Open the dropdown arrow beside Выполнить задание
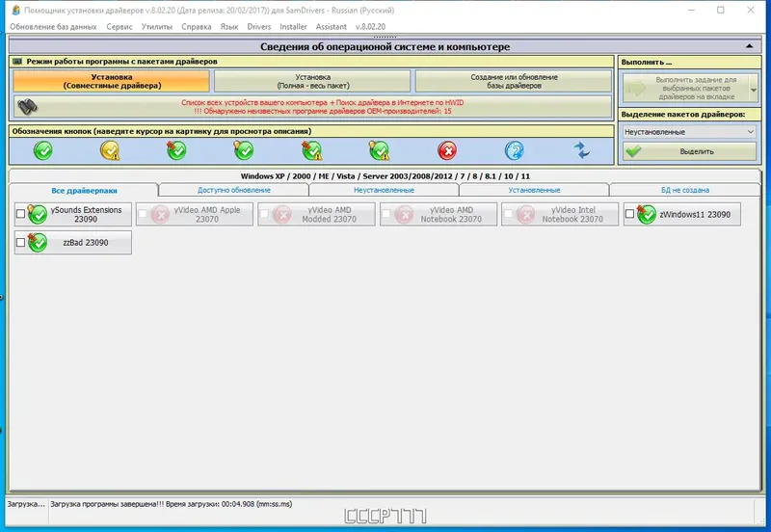Viewport: 771px width, 532px height. point(754,89)
